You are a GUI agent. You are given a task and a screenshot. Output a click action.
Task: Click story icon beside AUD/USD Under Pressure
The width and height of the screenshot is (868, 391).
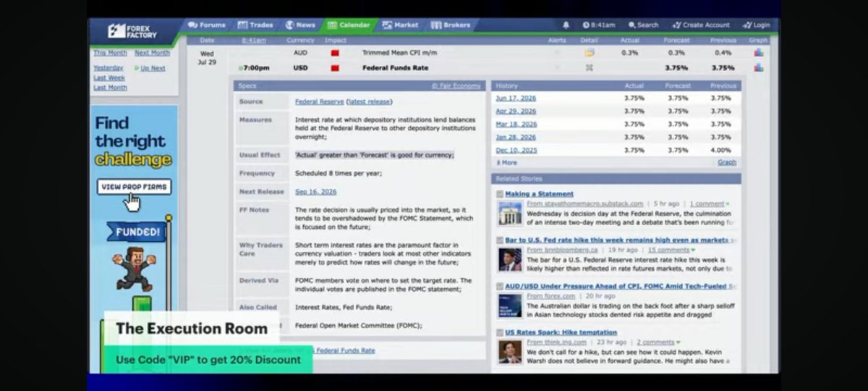point(500,286)
